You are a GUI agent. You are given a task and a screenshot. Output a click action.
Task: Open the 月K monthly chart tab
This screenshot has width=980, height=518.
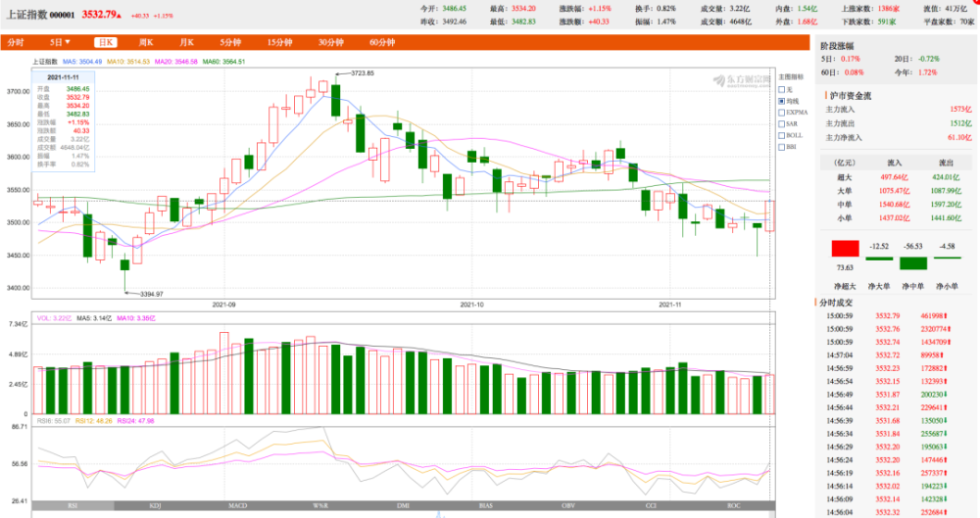coord(186,42)
